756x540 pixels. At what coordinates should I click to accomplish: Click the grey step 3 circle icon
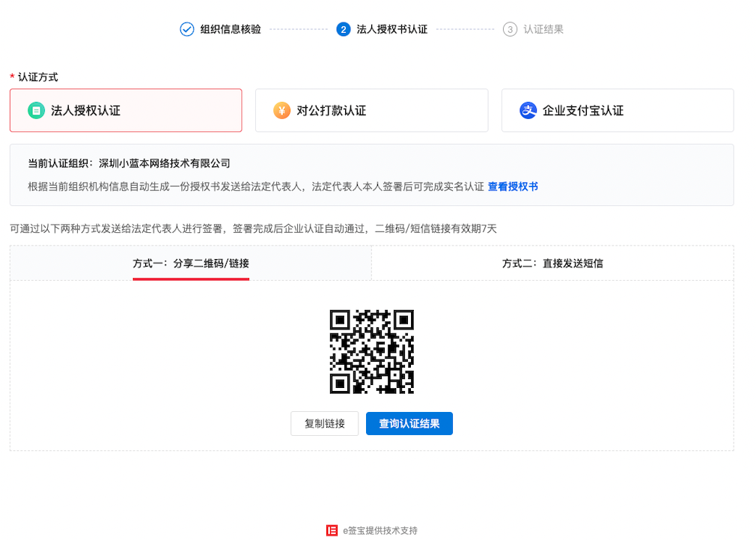click(x=510, y=30)
